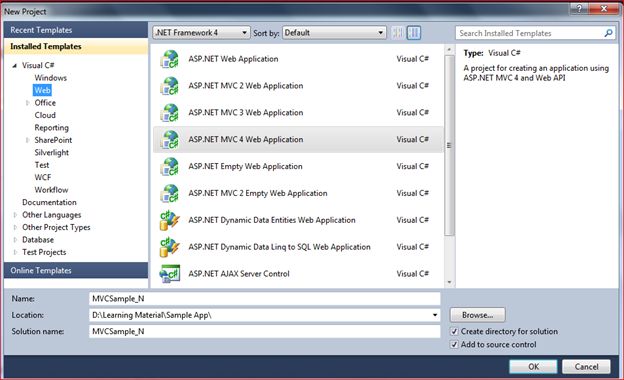This screenshot has height=380, width=624.
Task: Open the Recent Templates section
Action: tap(76, 30)
